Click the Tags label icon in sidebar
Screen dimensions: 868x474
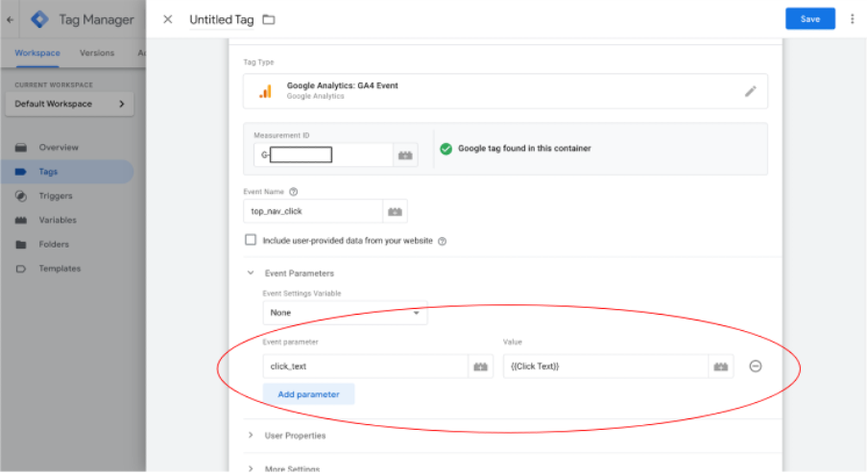(21, 172)
